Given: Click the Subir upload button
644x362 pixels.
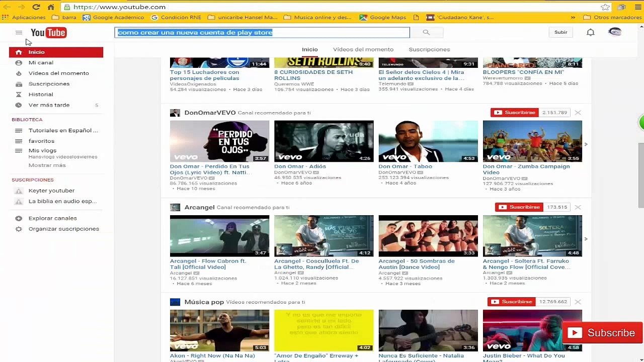Looking at the screenshot, I should coord(560,32).
